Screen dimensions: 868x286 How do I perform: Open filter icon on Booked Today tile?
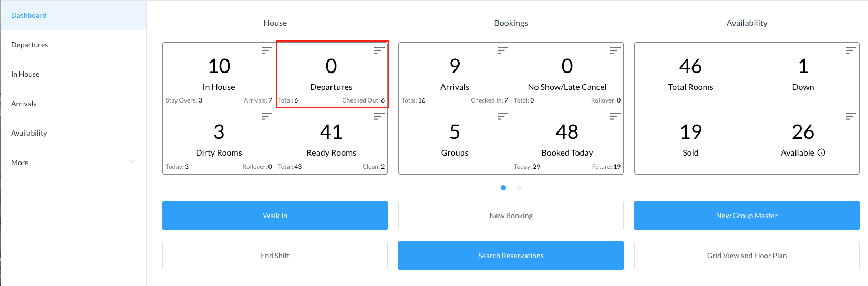tap(615, 116)
